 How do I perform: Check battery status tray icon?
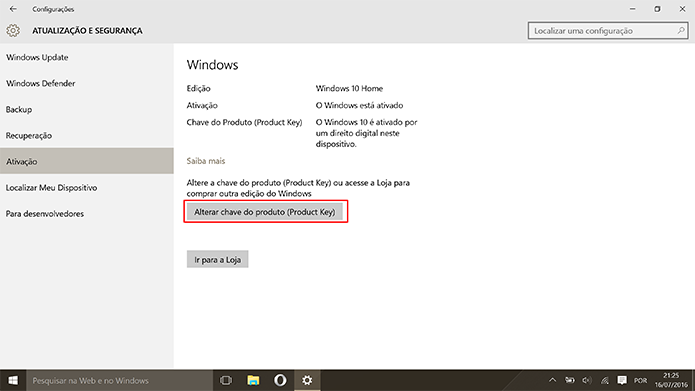[570, 380]
